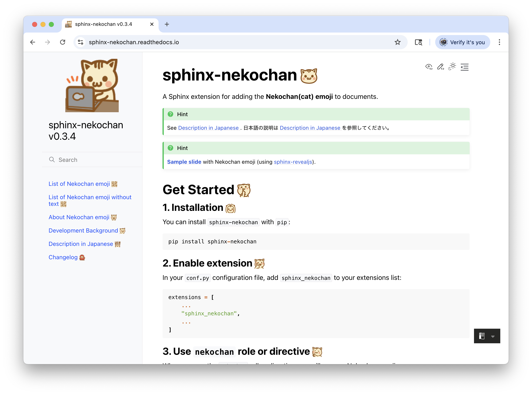Click the edit source pencil icon
This screenshot has width=532, height=395.
440,67
